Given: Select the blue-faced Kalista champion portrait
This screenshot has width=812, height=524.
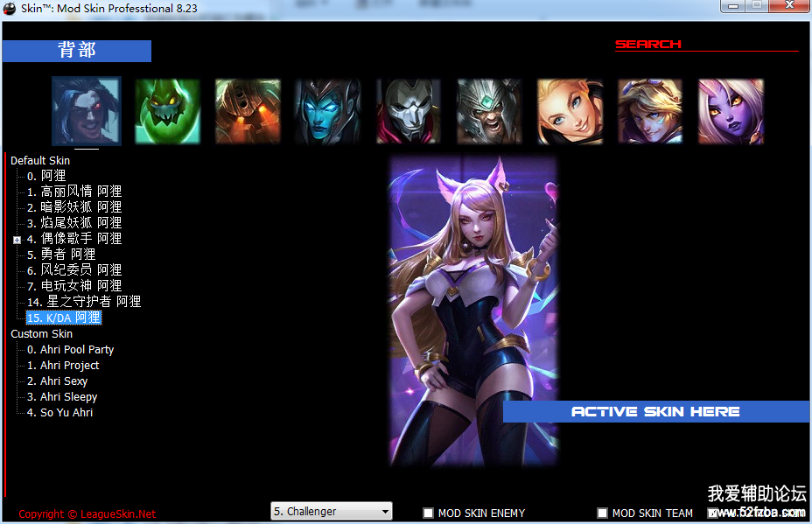Looking at the screenshot, I should (328, 111).
